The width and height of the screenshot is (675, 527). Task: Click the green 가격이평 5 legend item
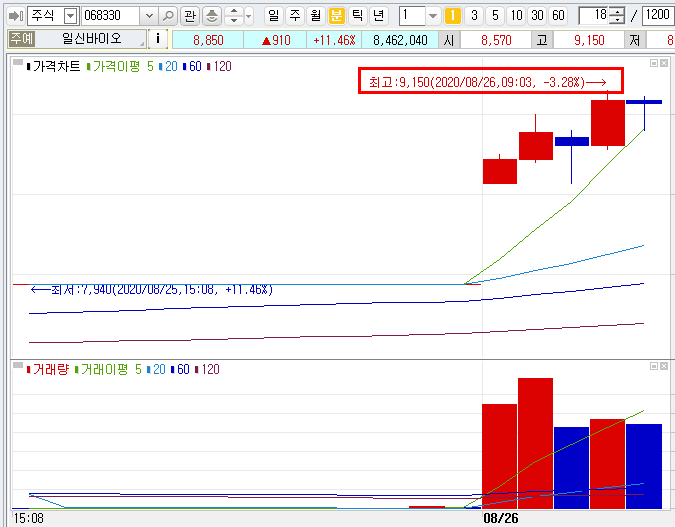(120, 66)
